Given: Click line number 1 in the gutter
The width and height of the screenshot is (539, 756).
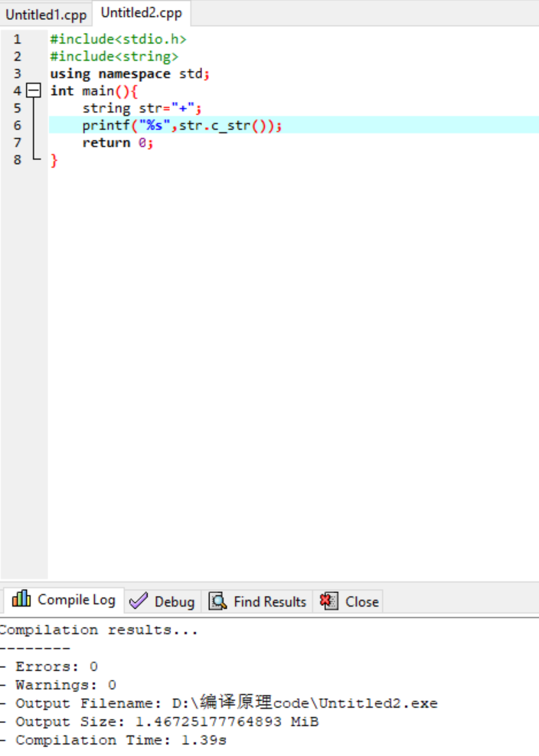Looking at the screenshot, I should pyautogui.click(x=18, y=39).
